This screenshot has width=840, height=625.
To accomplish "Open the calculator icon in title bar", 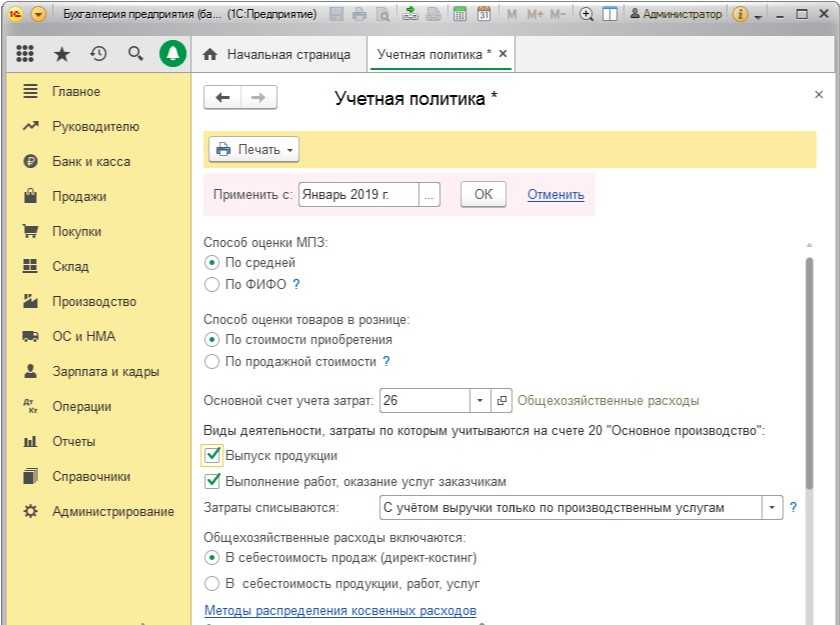I will (460, 15).
